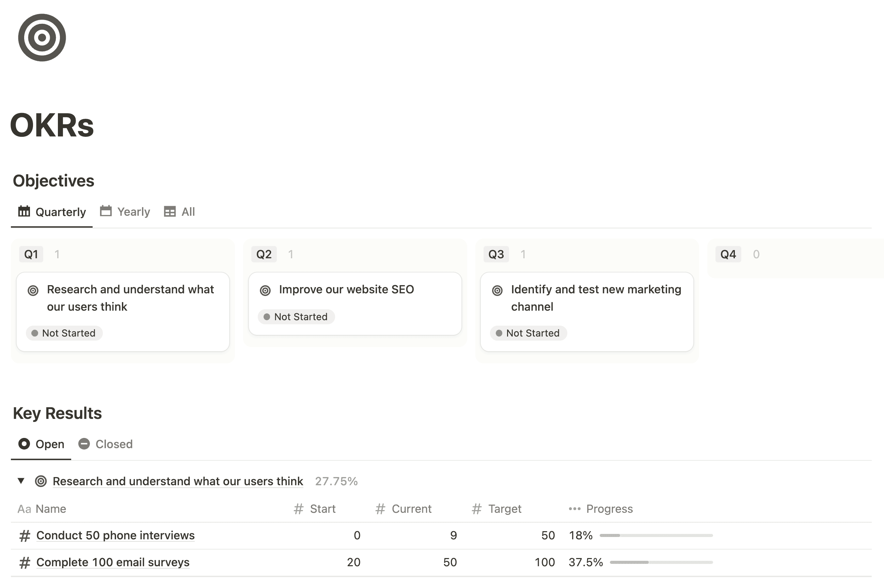Click the objective target icon on Q1 card
Image resolution: width=884 pixels, height=588 pixels.
33,289
